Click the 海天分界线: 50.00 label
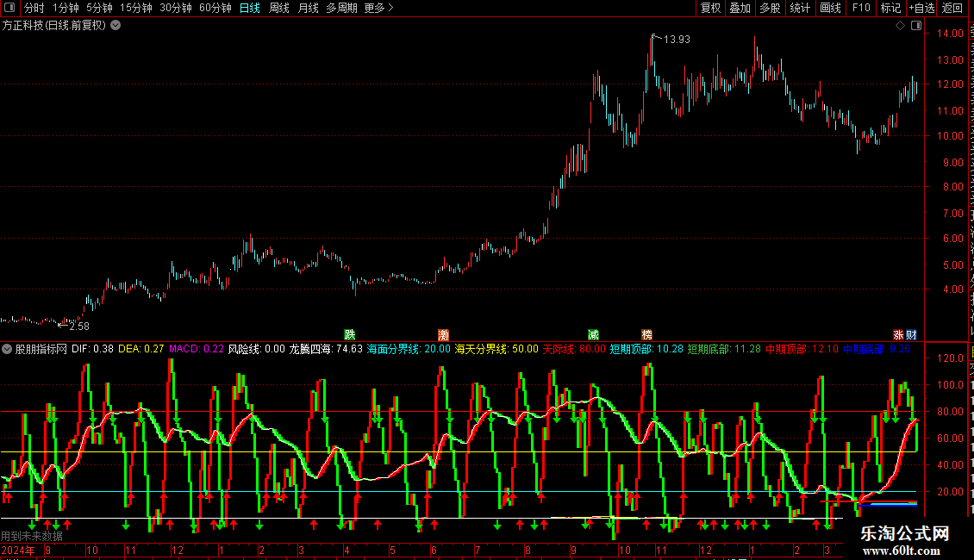Screen dimensions: 974x560 (496, 349)
